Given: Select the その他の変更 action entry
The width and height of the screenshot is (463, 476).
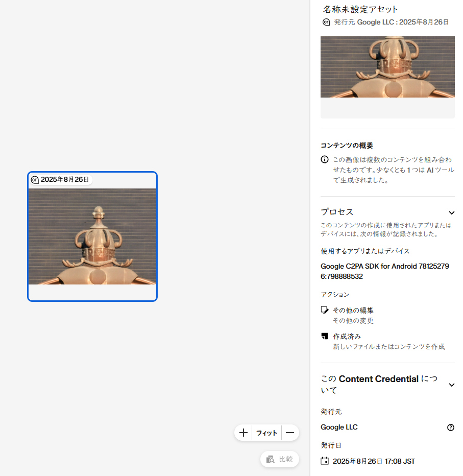Looking at the screenshot, I should 352,321.
